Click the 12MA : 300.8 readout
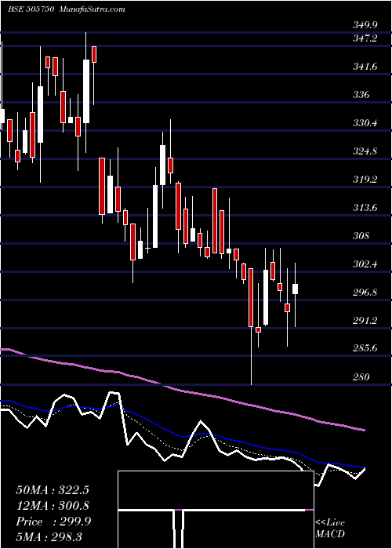 tap(53, 506)
